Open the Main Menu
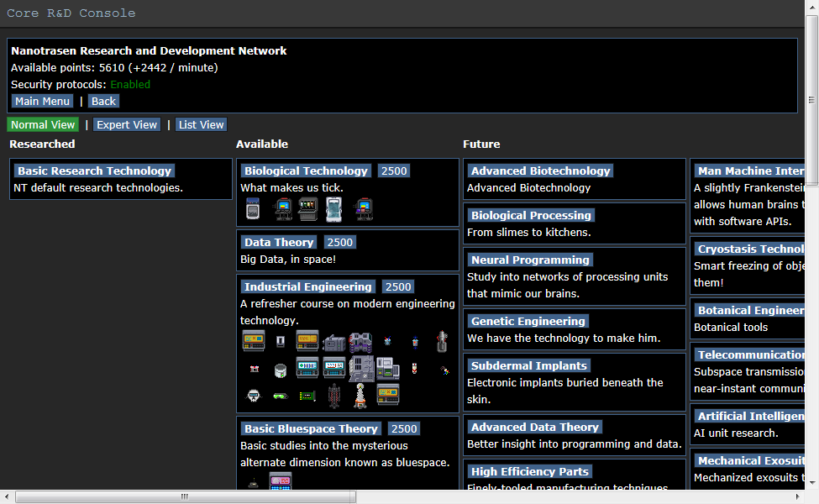 (42, 102)
